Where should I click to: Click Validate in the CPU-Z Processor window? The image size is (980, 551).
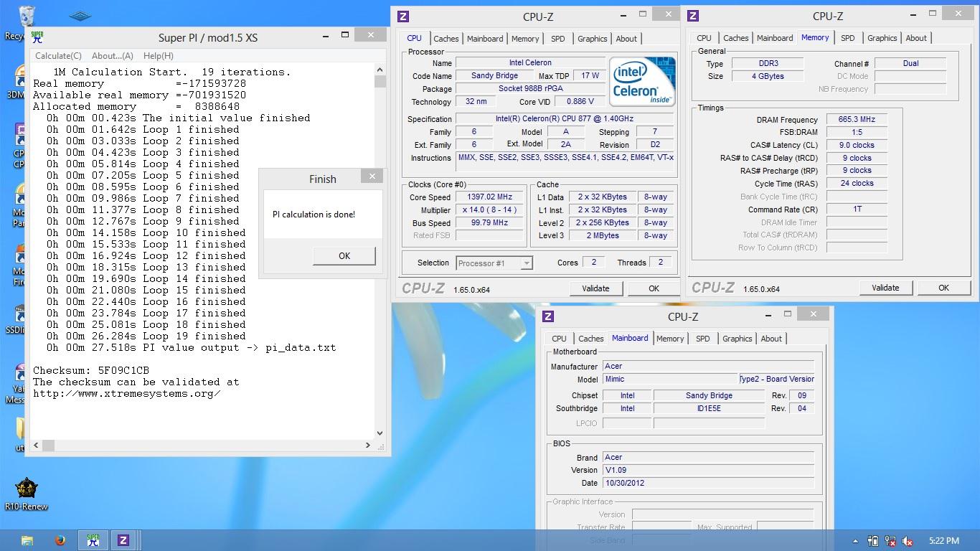pos(595,288)
